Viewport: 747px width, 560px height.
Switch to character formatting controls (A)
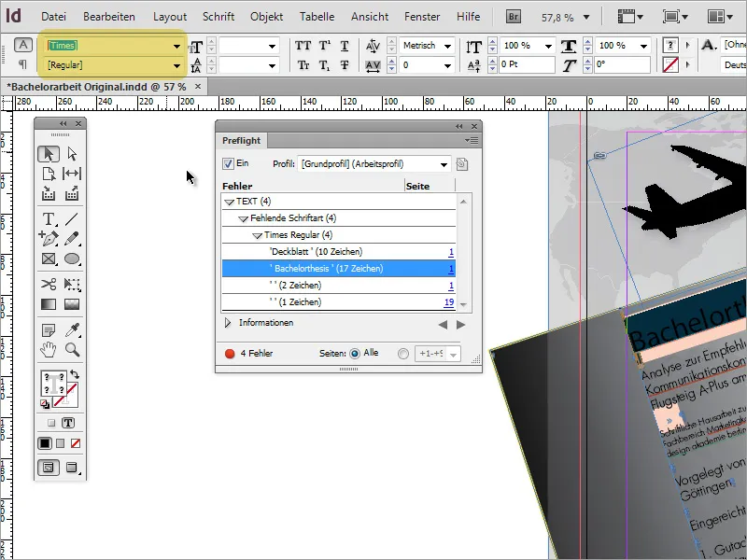(22, 45)
